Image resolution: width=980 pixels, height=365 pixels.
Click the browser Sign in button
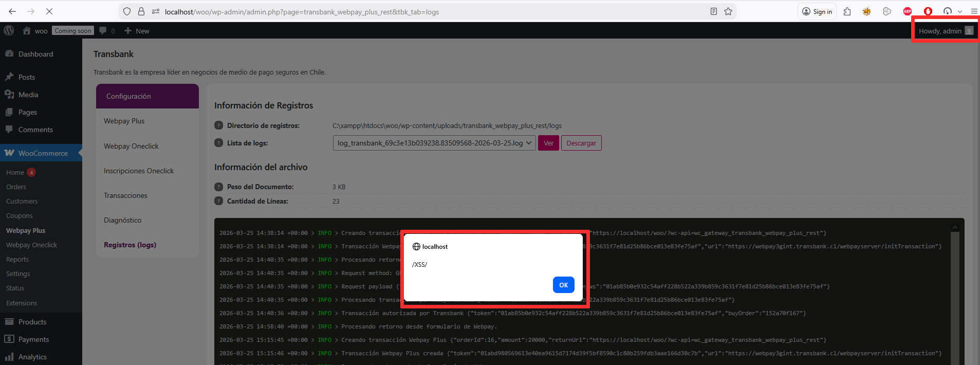(x=817, y=11)
